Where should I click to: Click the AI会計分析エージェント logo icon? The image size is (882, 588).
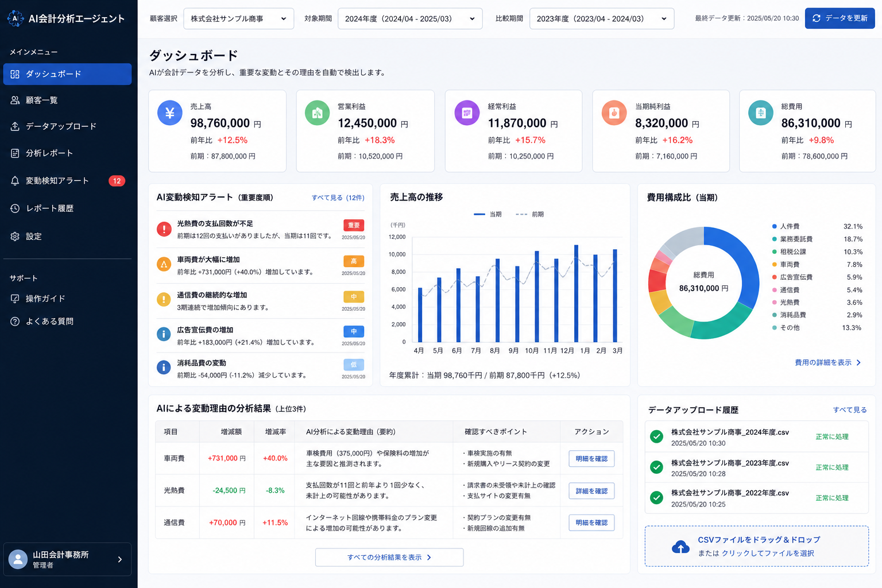(15, 18)
